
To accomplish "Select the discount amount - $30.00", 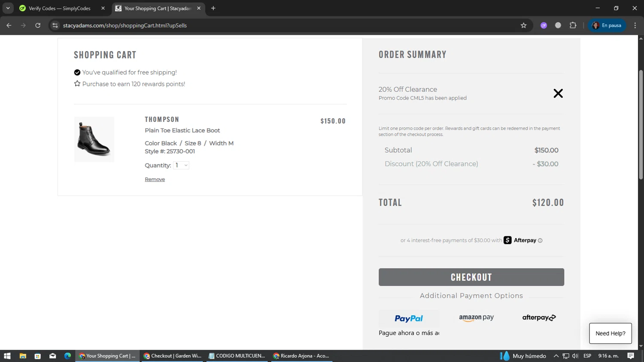I will click(545, 164).
